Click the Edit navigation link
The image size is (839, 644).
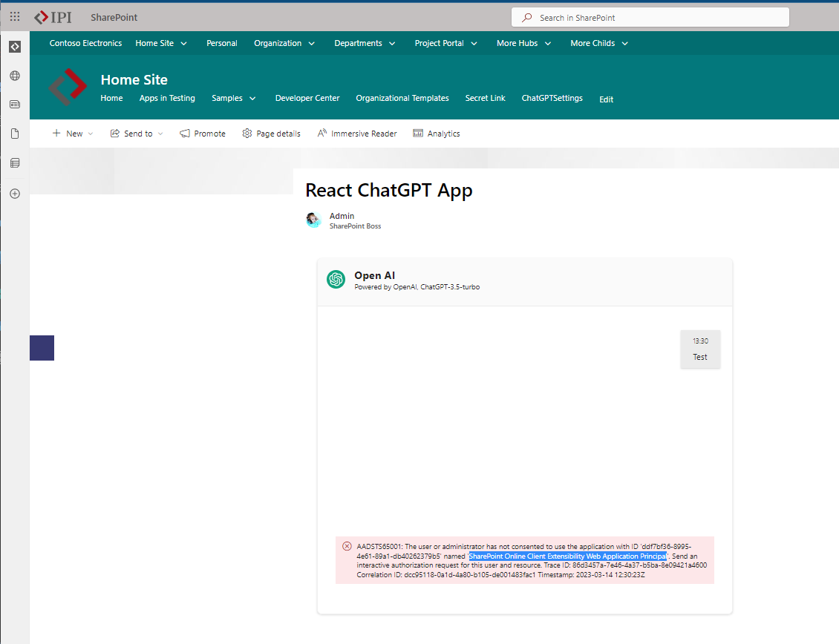(607, 99)
